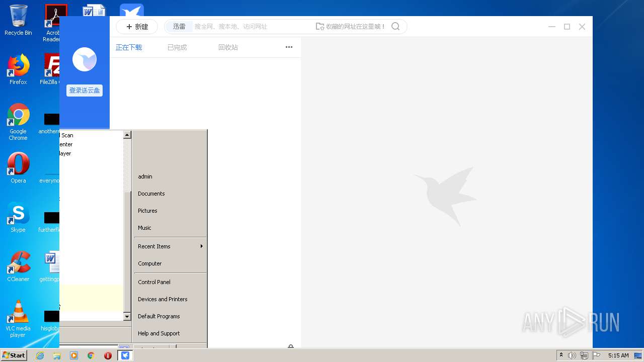This screenshot has width=644, height=362.
Task: Launch Internet Explorer from taskbar
Action: click(40, 355)
